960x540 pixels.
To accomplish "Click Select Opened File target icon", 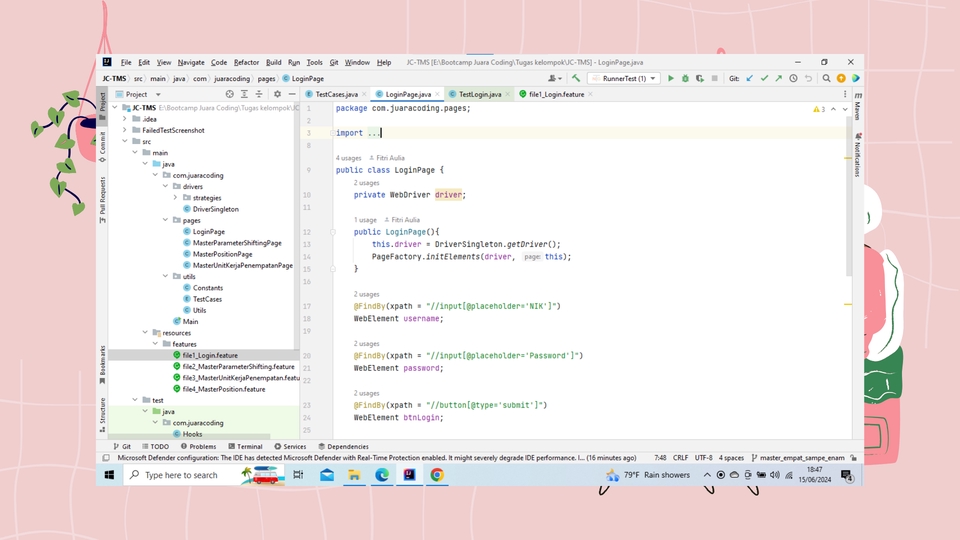I will [230, 94].
